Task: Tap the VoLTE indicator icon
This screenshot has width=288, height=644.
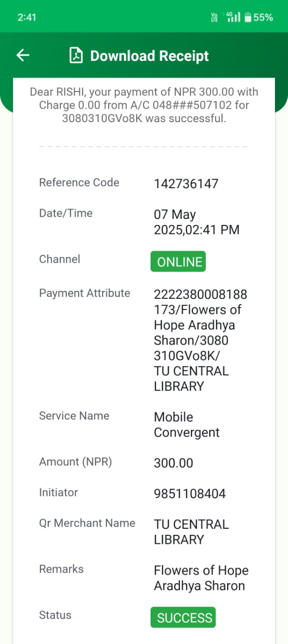Action: [x=214, y=18]
